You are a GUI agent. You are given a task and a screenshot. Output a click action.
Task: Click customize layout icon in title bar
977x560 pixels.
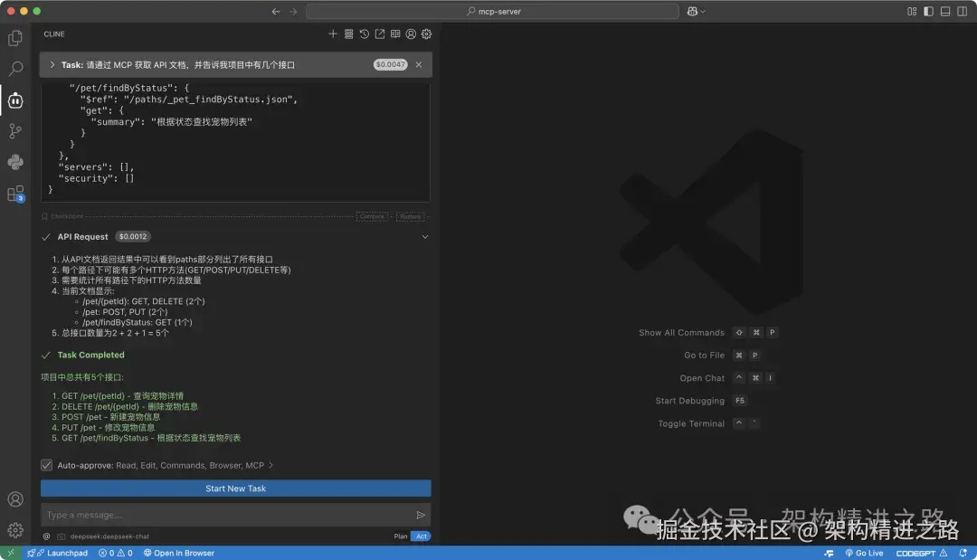(x=912, y=11)
